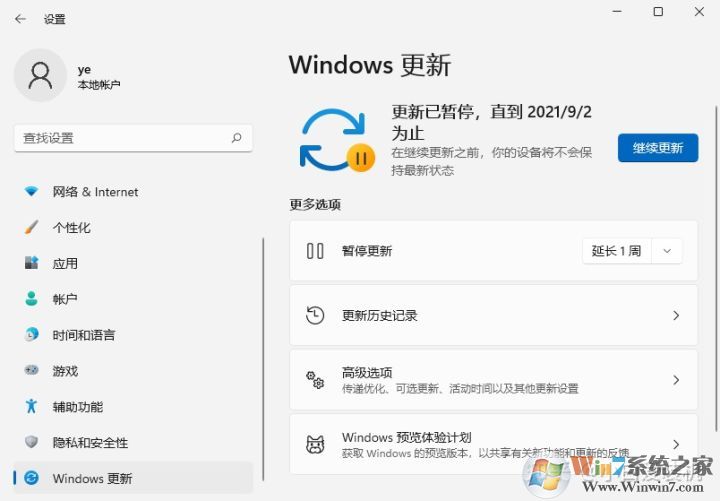Screen dimensions: 720x501
Task: Select the Accessibility figure icon
Action: (x=31, y=406)
